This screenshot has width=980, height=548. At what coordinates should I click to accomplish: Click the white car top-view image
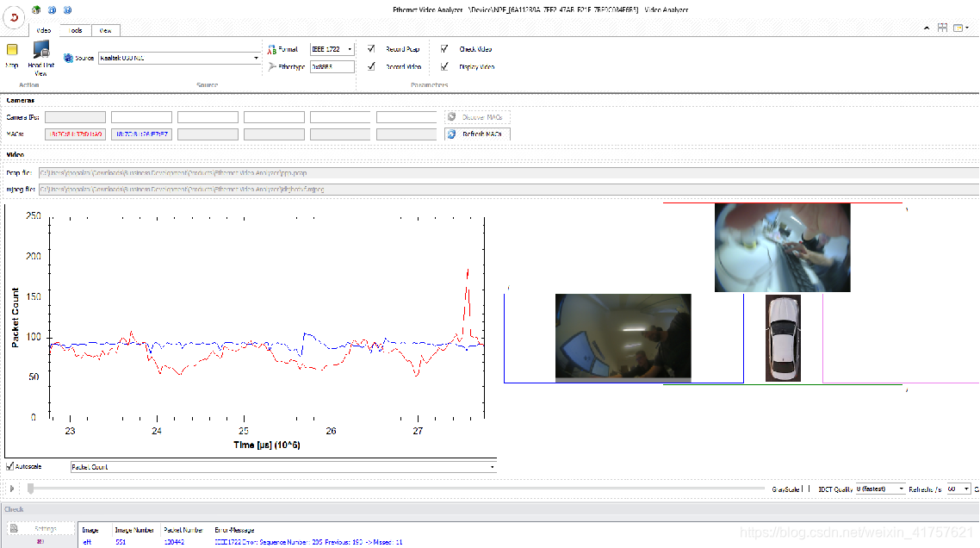point(783,339)
